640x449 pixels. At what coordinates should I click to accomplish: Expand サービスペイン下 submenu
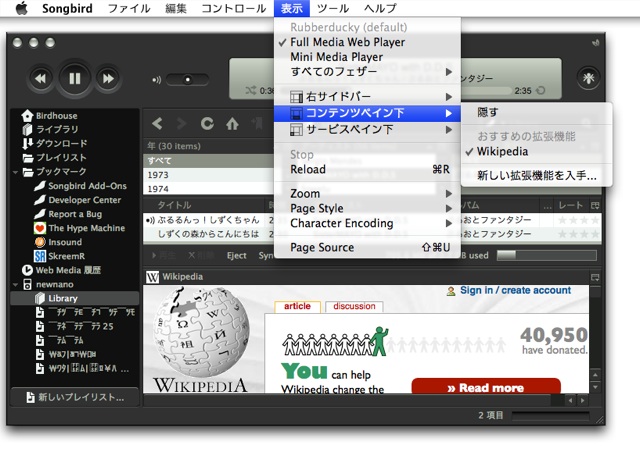[367, 130]
